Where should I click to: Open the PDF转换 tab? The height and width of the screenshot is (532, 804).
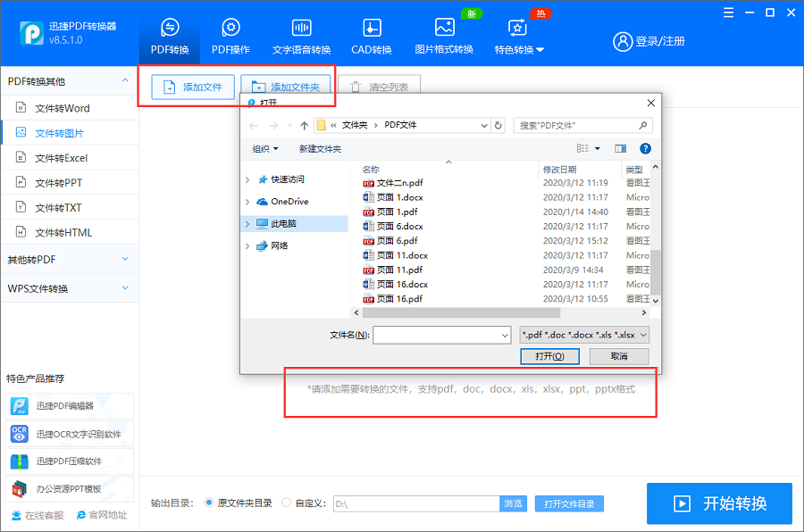[x=170, y=37]
